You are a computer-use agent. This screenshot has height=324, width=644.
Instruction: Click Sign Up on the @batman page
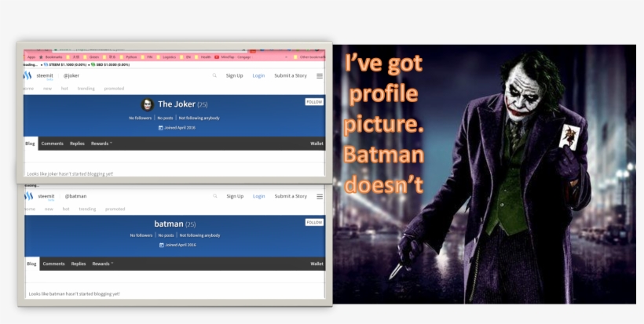pyautogui.click(x=235, y=196)
